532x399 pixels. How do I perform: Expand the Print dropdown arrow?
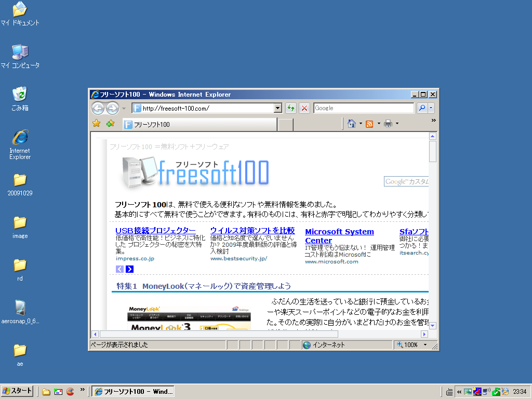[x=397, y=124]
